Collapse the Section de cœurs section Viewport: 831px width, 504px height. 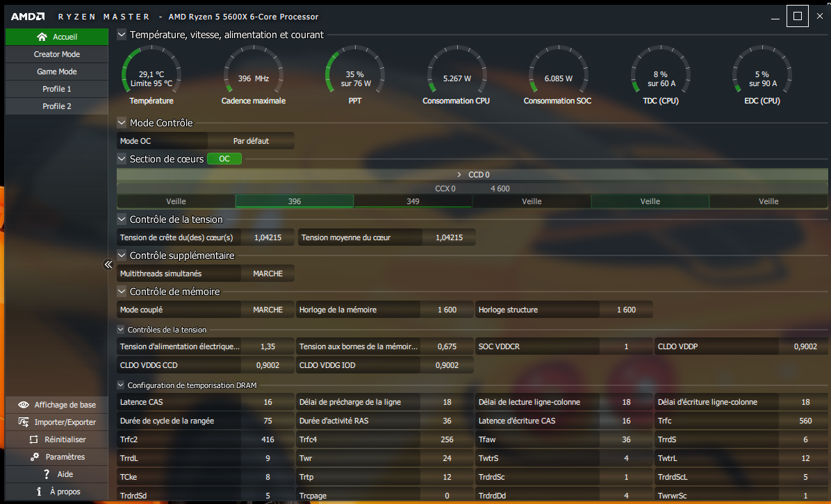(x=122, y=158)
